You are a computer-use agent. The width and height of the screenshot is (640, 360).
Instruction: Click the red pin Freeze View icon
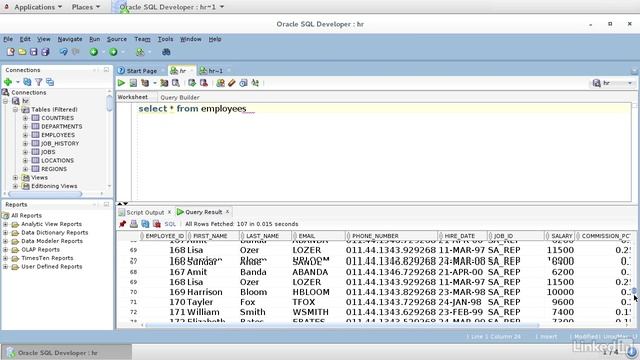(122, 224)
